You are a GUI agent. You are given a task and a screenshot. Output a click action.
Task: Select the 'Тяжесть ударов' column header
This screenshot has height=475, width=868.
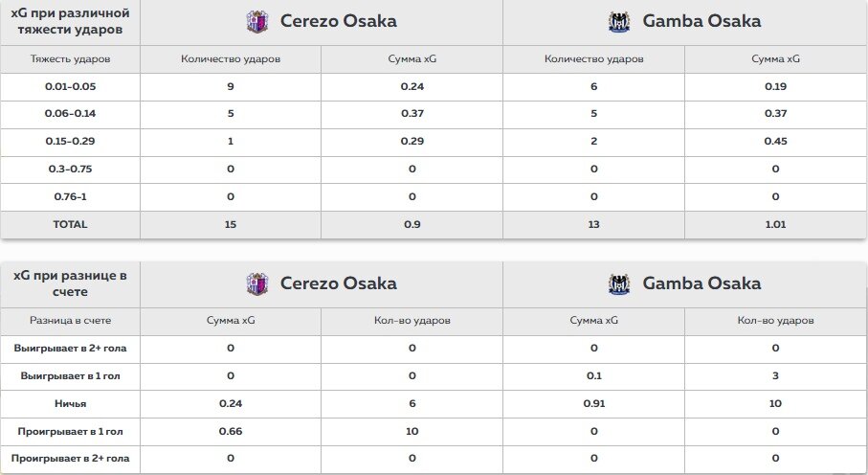pos(70,58)
